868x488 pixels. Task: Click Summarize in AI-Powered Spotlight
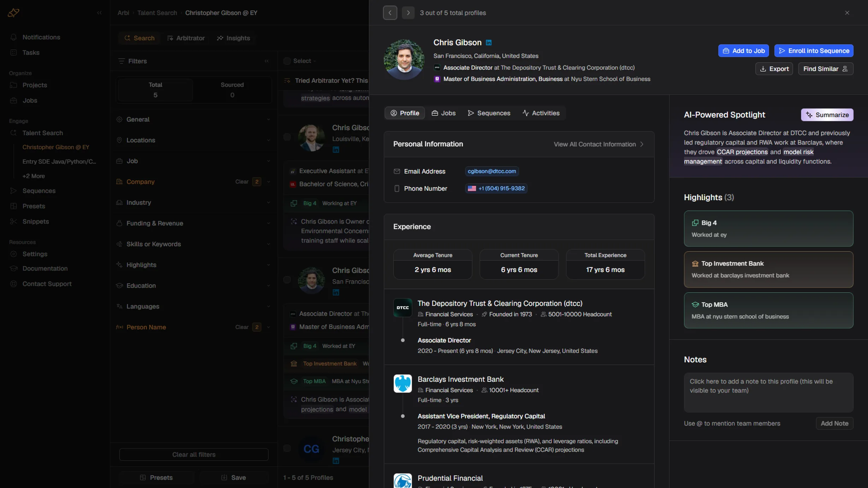coord(827,115)
